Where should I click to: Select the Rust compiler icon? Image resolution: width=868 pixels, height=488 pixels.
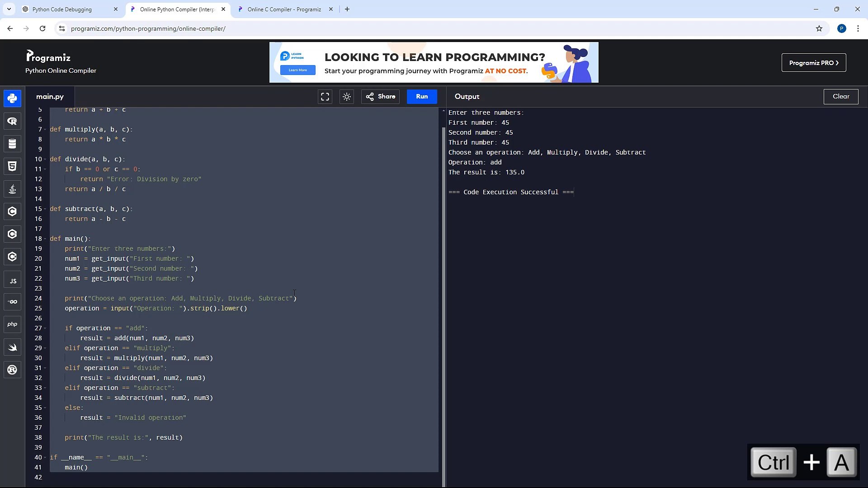pos(12,370)
